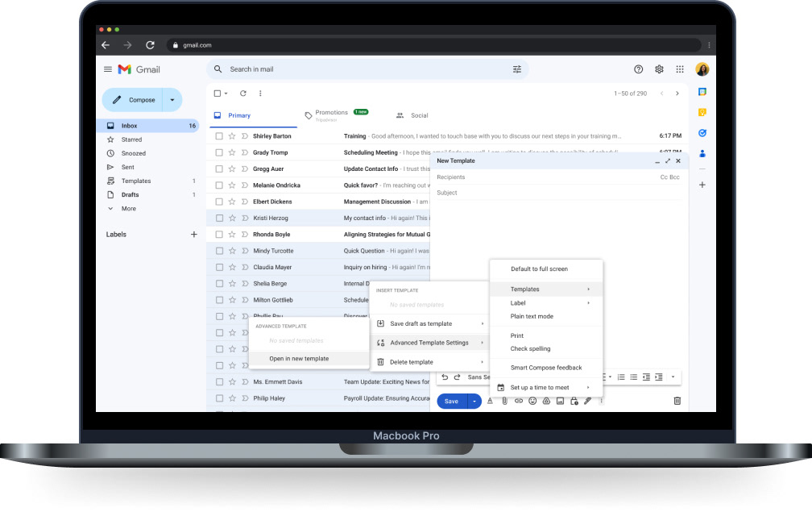Open Google Tasks in the side panel
Image resolution: width=812 pixels, height=512 pixels.
pos(702,133)
